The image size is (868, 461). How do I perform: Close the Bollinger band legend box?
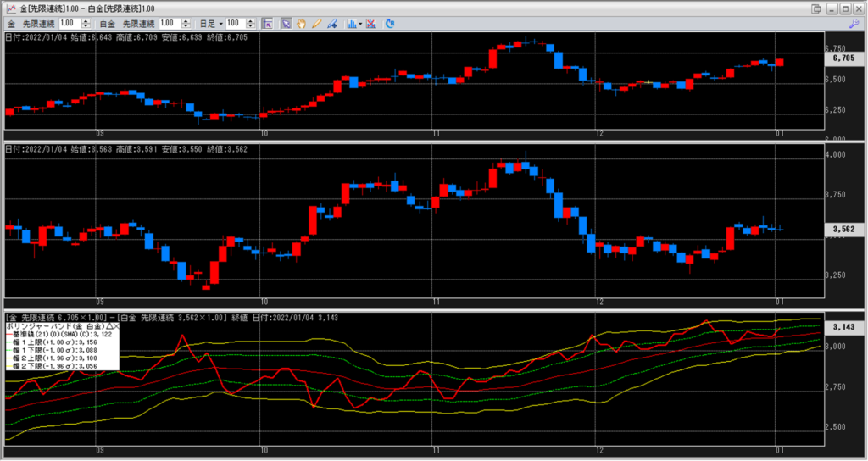117,325
